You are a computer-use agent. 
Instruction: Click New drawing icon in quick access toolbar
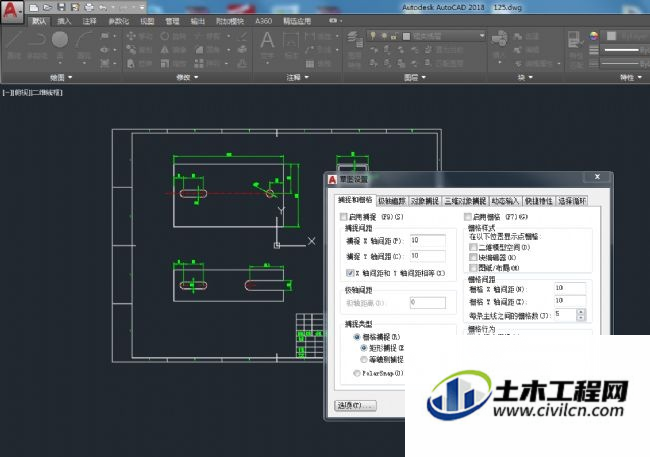(34, 7)
